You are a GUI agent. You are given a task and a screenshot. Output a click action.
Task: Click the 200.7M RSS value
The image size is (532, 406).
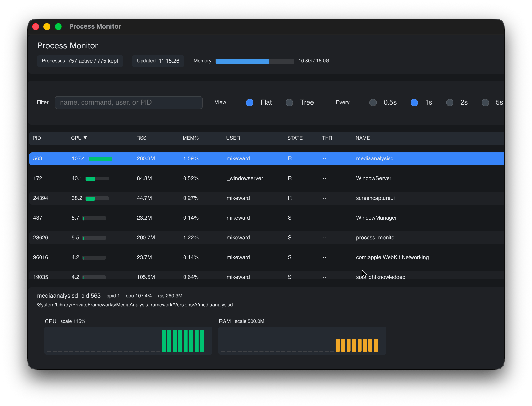pyautogui.click(x=146, y=238)
